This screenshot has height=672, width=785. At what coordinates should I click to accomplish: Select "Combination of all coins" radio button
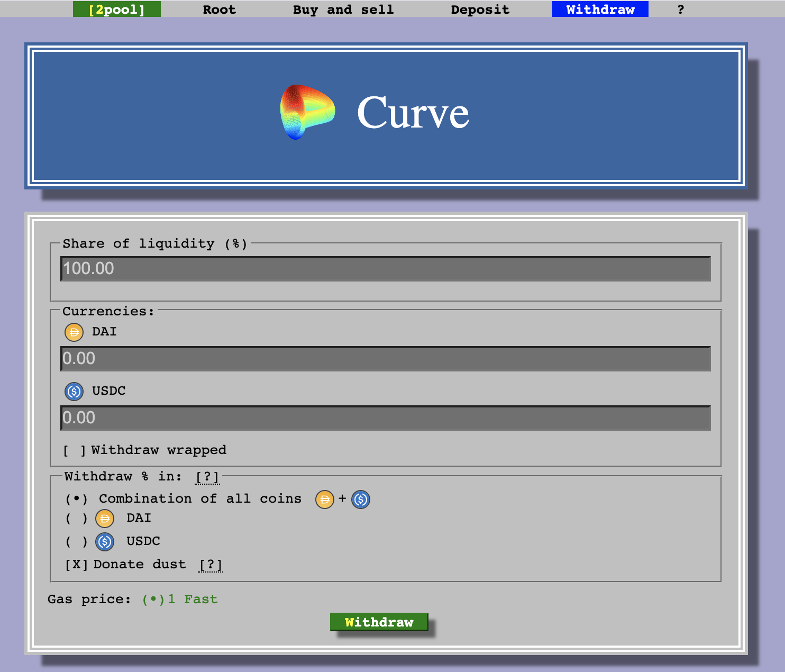coord(76,498)
